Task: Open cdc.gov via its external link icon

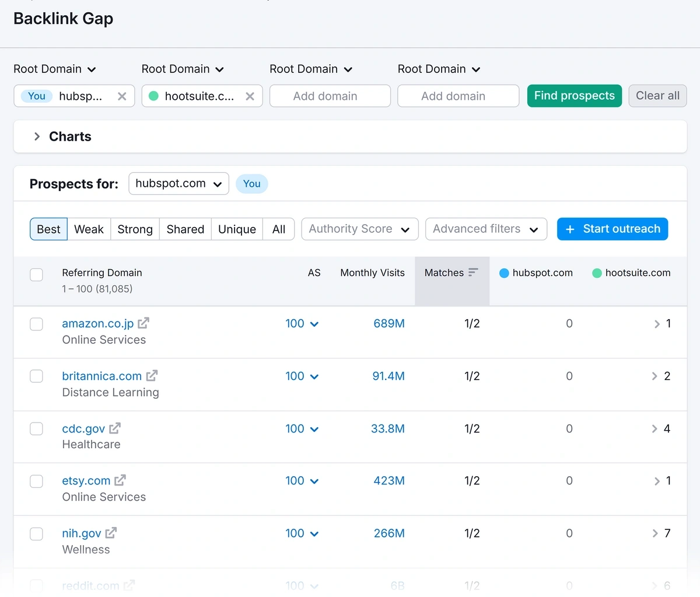Action: pyautogui.click(x=115, y=428)
